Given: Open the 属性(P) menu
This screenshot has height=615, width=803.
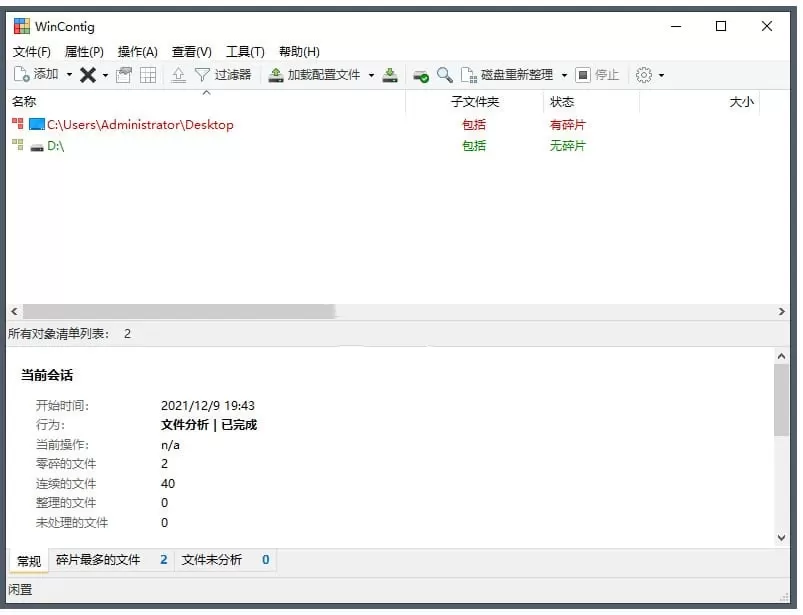Looking at the screenshot, I should pos(84,52).
